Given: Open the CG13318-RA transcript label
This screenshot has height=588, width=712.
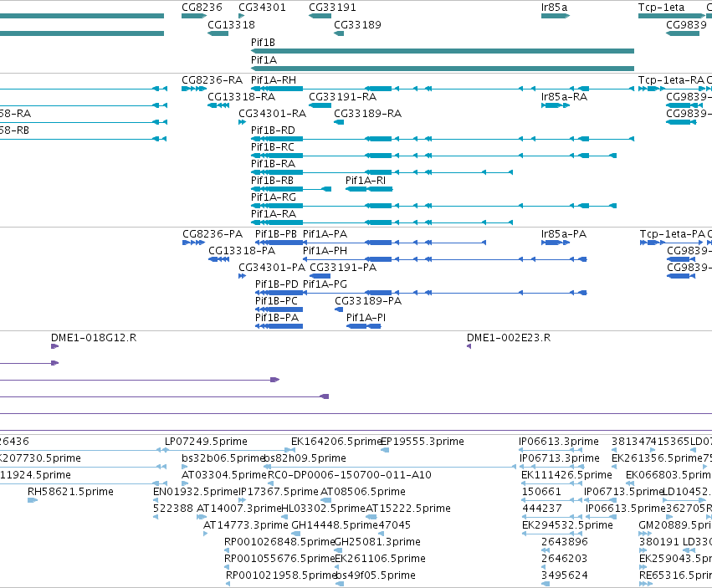Looking at the screenshot, I should pos(242,97).
